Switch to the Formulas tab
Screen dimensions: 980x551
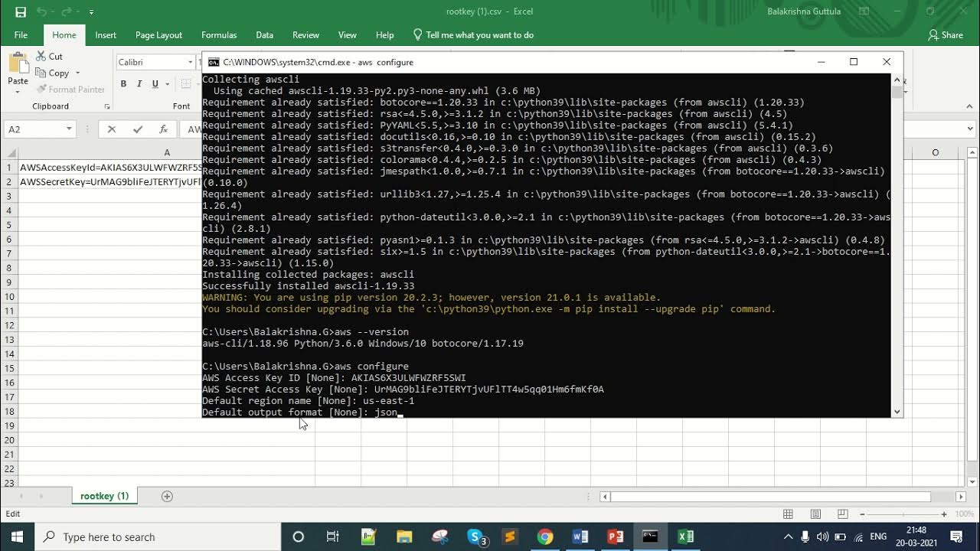point(219,35)
